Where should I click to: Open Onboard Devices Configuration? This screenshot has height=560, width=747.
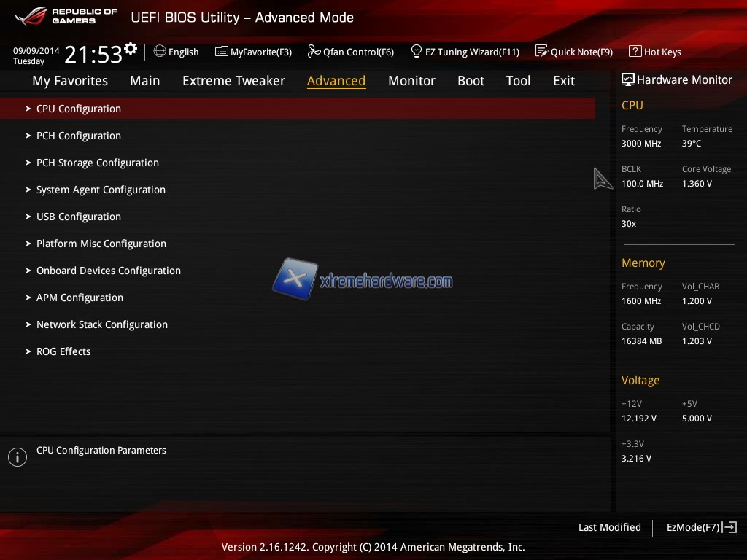pos(109,271)
